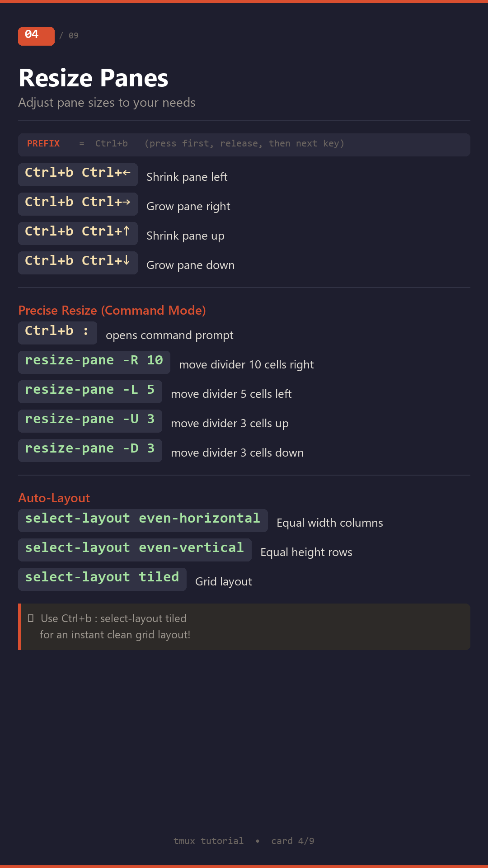Click the PREFIX label in the info bar
The height and width of the screenshot is (868, 488).
pos(43,144)
